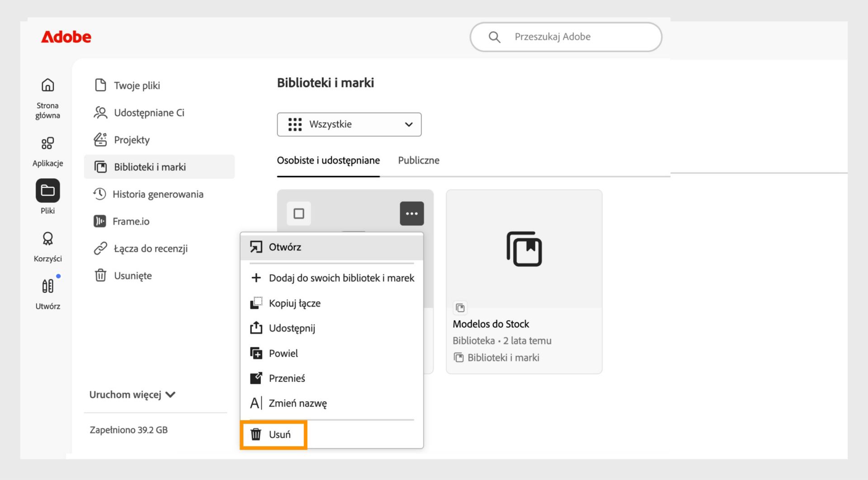Viewport: 868px width, 480px height.
Task: Click Projekty icon in sidebar
Action: (100, 140)
